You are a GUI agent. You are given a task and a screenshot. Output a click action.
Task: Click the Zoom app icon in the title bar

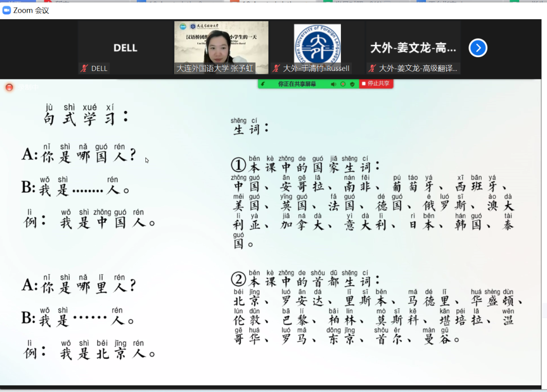tap(7, 10)
